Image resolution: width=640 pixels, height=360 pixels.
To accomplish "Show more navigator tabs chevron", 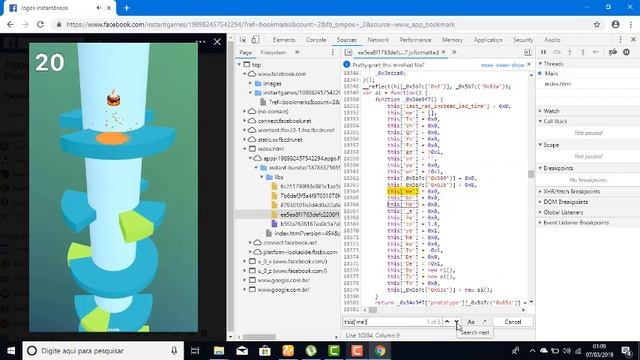I will pyautogui.click(x=297, y=52).
